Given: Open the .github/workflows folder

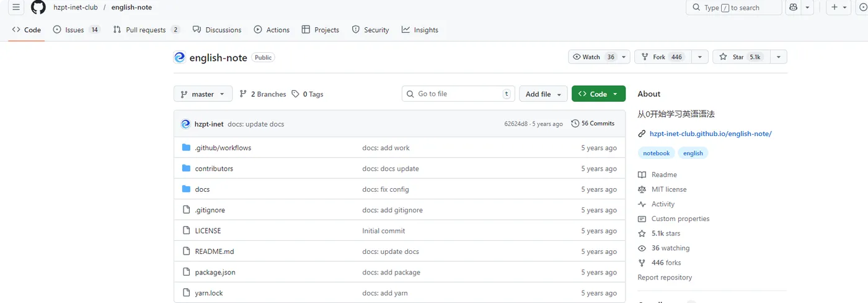Looking at the screenshot, I should 223,148.
